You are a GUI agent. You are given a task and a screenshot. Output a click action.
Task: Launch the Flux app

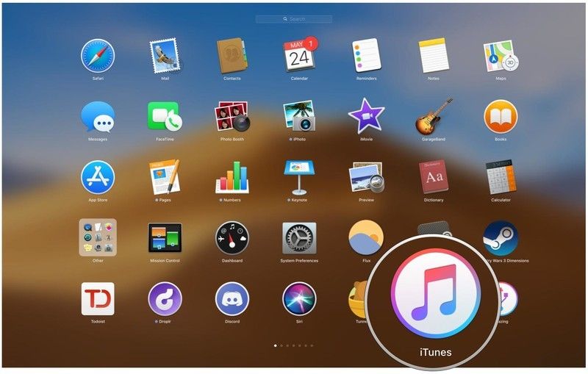pyautogui.click(x=365, y=237)
